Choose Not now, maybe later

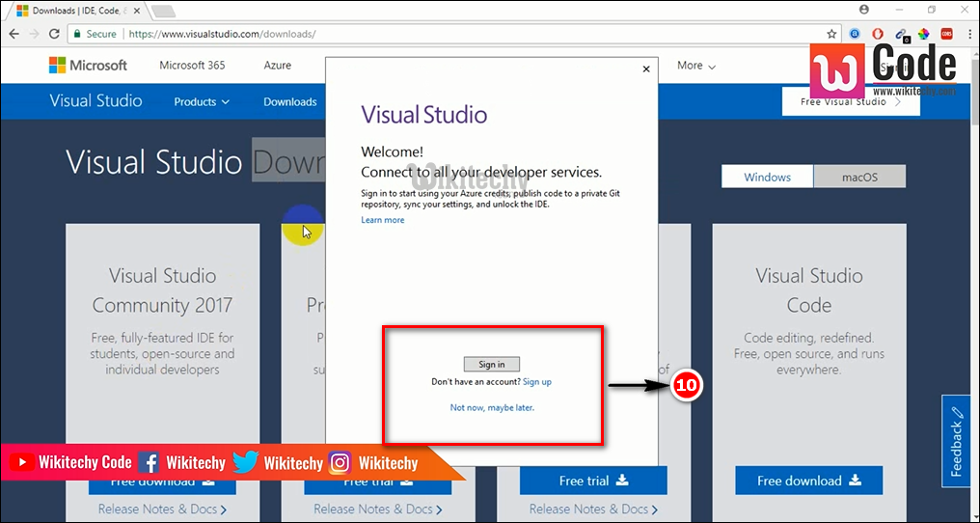coord(492,408)
